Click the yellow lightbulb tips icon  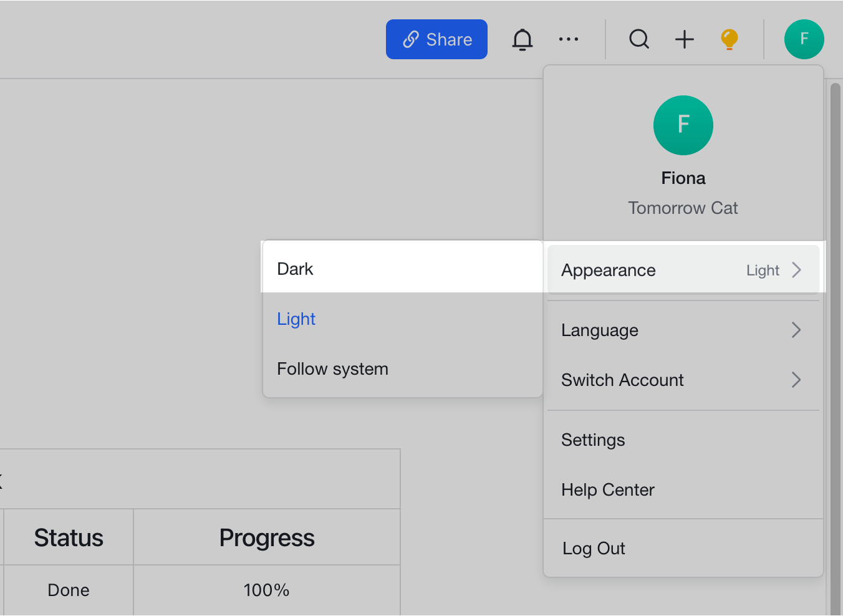coord(729,39)
